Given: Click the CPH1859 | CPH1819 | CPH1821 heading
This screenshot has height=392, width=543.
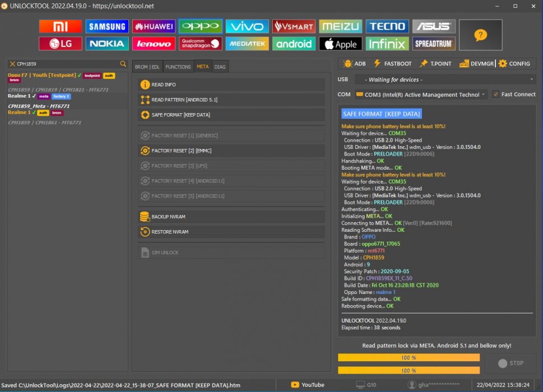Looking at the screenshot, I should (58, 90).
